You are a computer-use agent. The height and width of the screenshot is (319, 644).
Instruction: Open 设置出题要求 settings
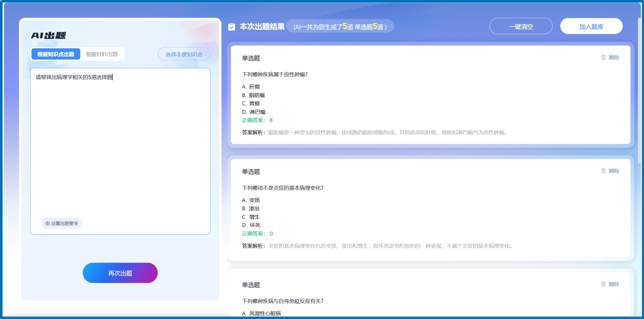pyautogui.click(x=62, y=223)
